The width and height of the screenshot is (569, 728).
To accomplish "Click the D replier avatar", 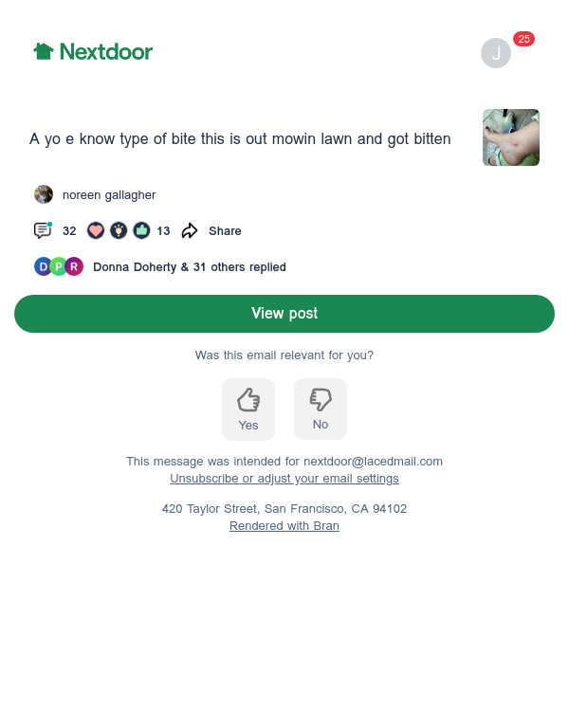I will click(44, 266).
